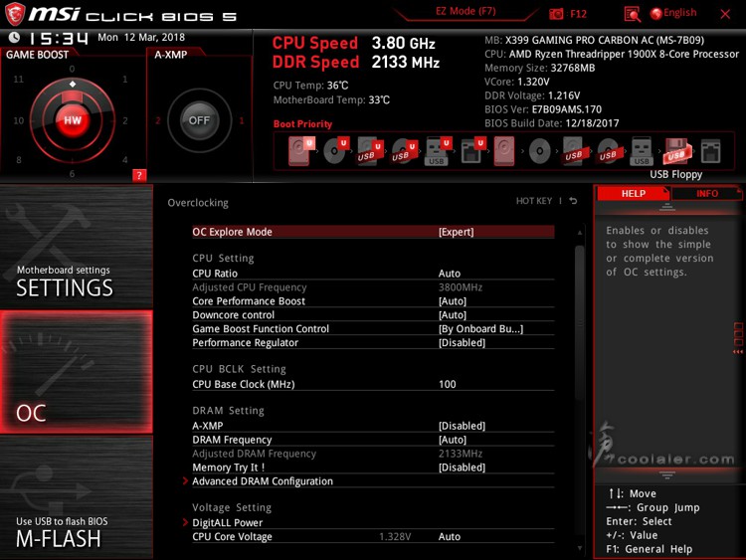Select the UEFI USB key boot icon
Image resolution: width=746 pixels, height=560 pixels.
point(438,151)
